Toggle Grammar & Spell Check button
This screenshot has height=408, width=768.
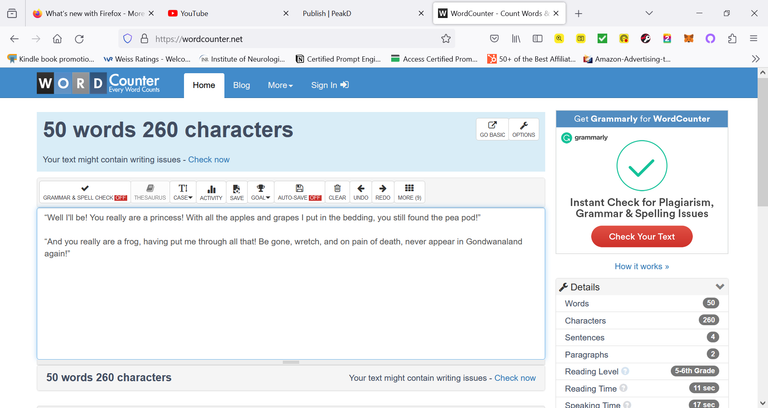tap(85, 192)
